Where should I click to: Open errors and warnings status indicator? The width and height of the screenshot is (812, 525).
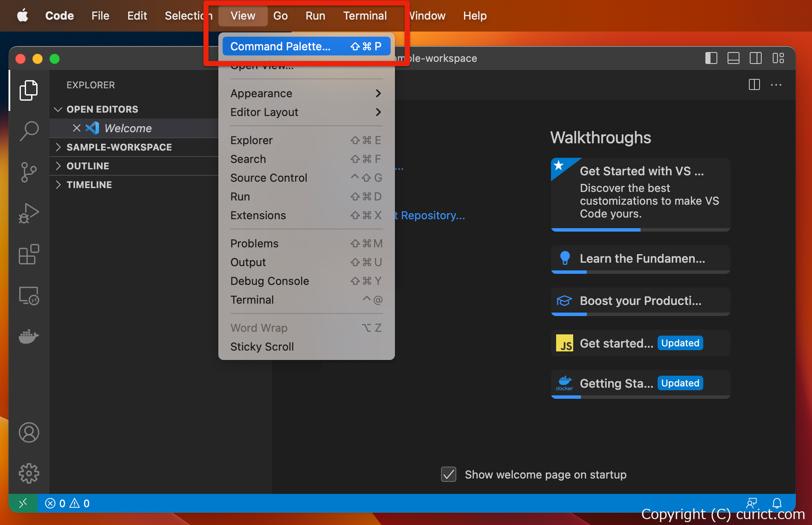(67, 503)
